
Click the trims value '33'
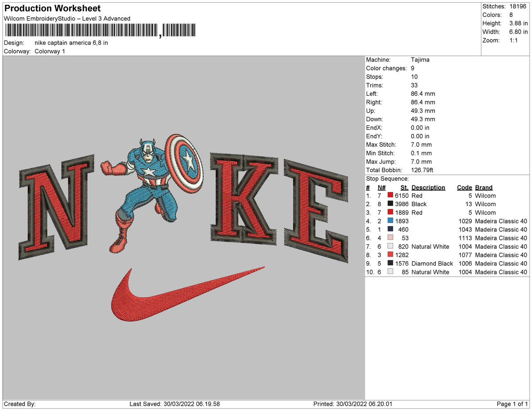415,85
